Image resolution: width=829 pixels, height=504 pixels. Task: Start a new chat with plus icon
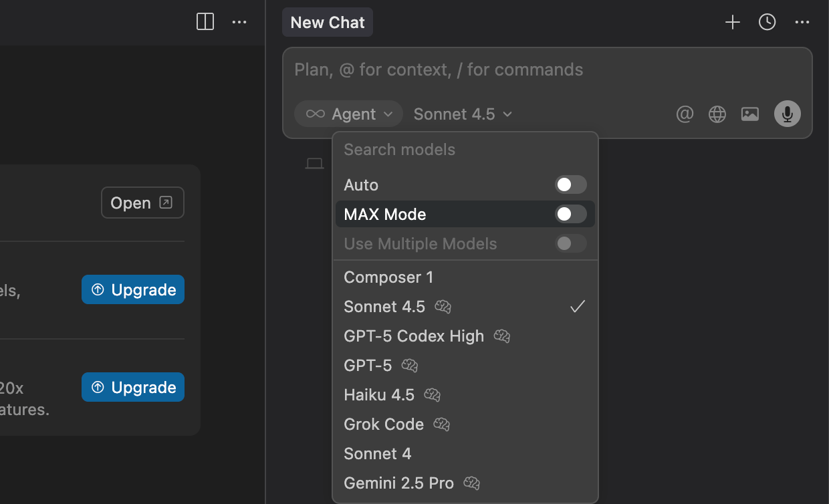(733, 22)
